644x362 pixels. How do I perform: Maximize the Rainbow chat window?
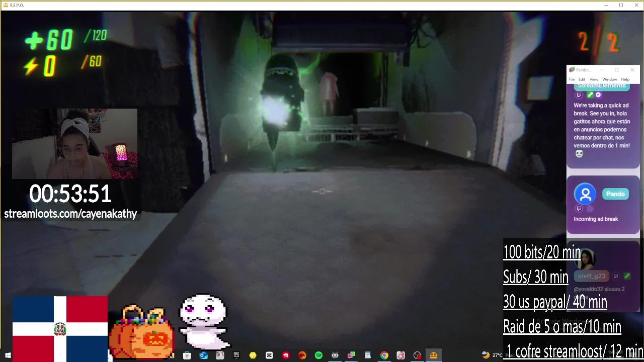[617, 70]
